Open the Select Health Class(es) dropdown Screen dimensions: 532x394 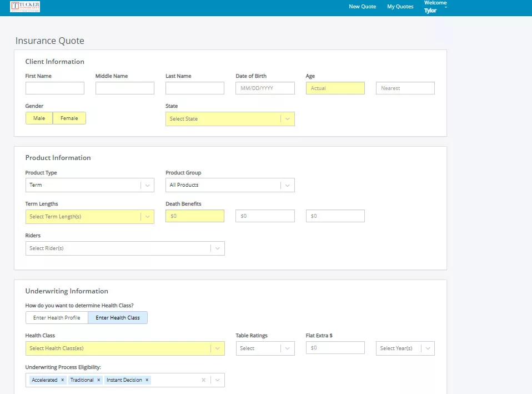(x=125, y=348)
